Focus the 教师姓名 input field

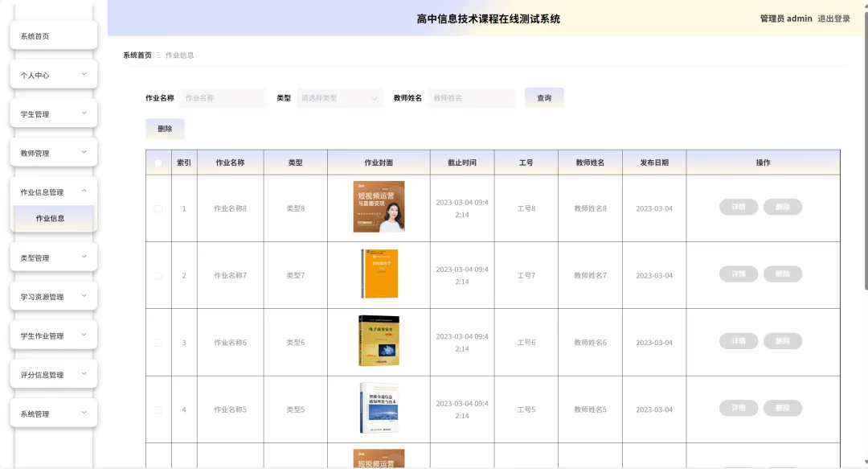[471, 98]
